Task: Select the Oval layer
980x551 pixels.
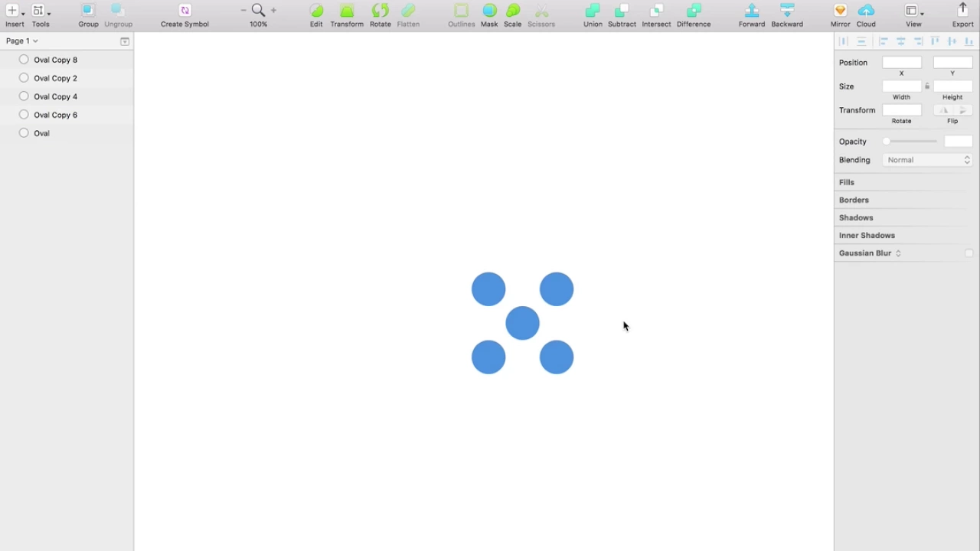Action: (x=67, y=133)
